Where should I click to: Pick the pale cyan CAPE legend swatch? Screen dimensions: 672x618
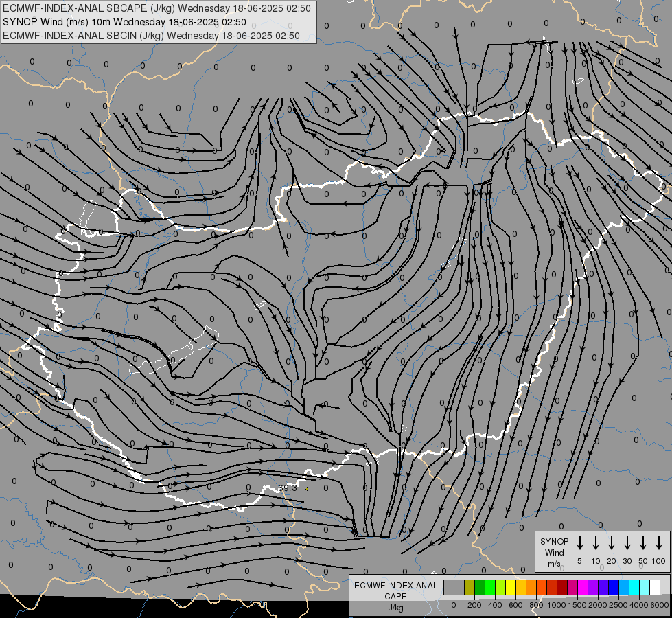(645, 587)
